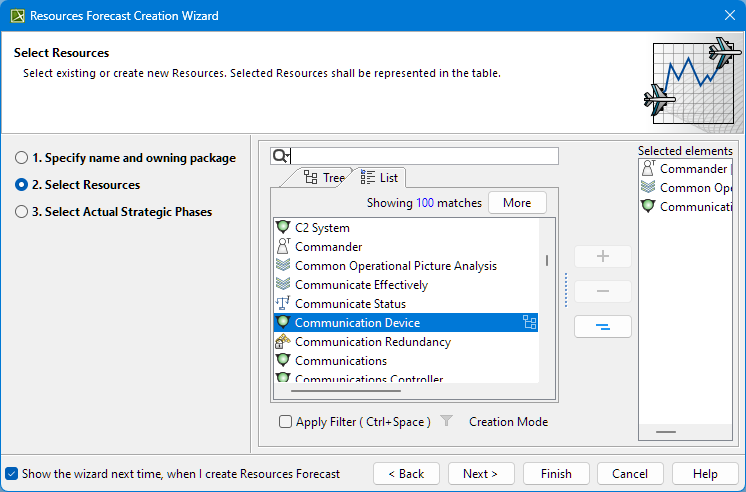Viewport: 746px width, 492px height.
Task: Toggle Show the wizard next time checkbox
Action: coord(11,474)
